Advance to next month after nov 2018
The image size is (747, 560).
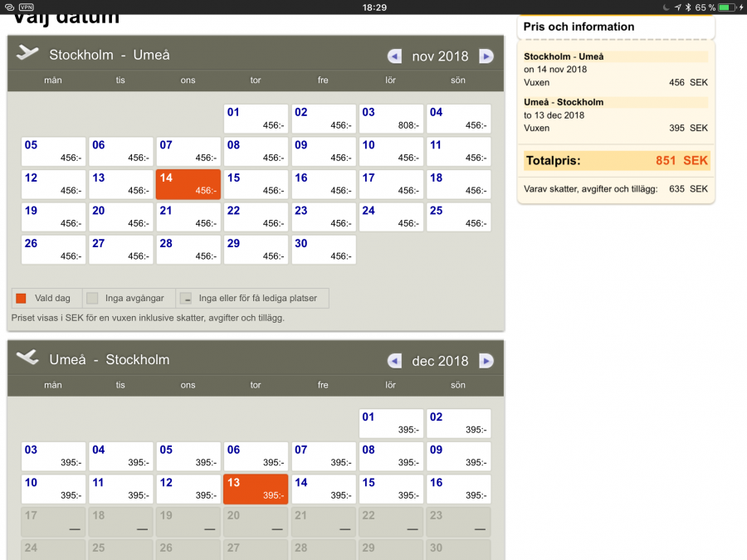click(486, 56)
